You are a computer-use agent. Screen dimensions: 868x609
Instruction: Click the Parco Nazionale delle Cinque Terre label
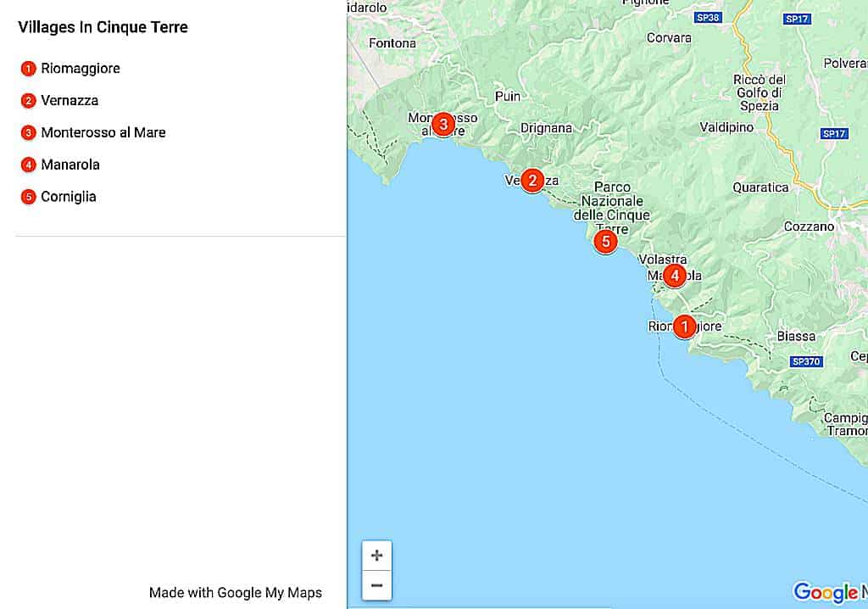tap(612, 208)
